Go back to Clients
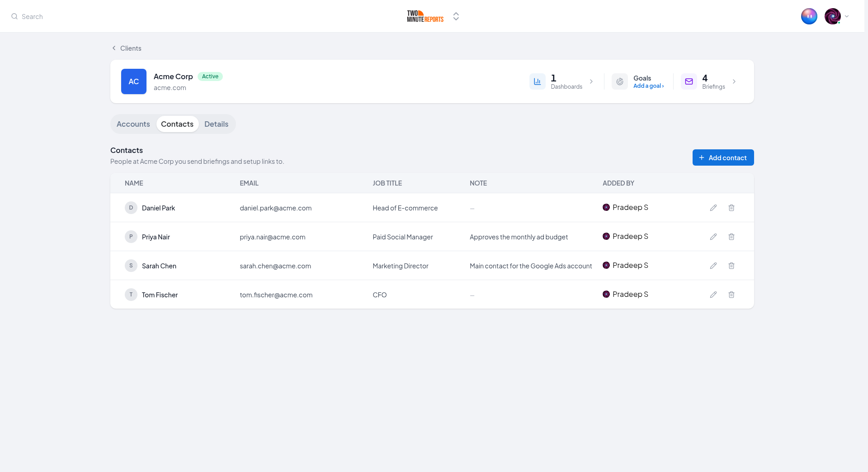The image size is (868, 472). tap(127, 48)
